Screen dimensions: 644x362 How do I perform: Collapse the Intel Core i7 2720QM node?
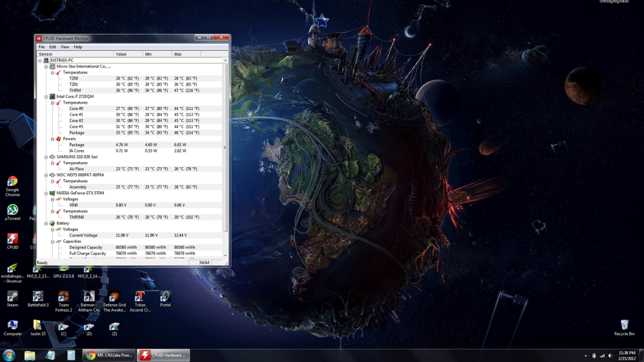pos(46,97)
